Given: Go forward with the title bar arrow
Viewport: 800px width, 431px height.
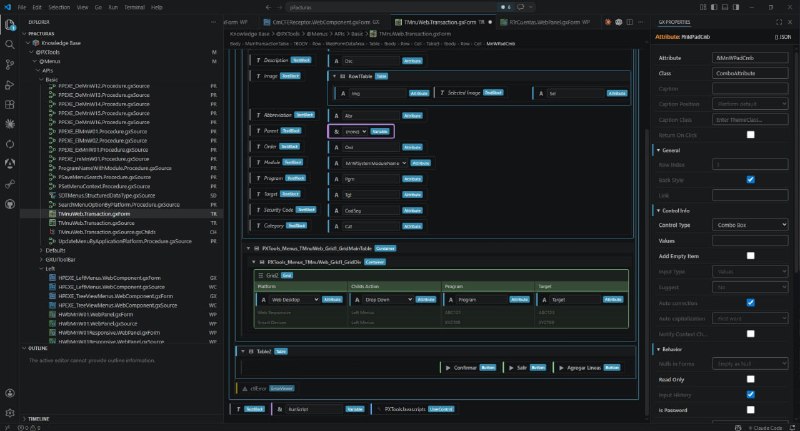Looking at the screenshot, I should click(280, 7).
